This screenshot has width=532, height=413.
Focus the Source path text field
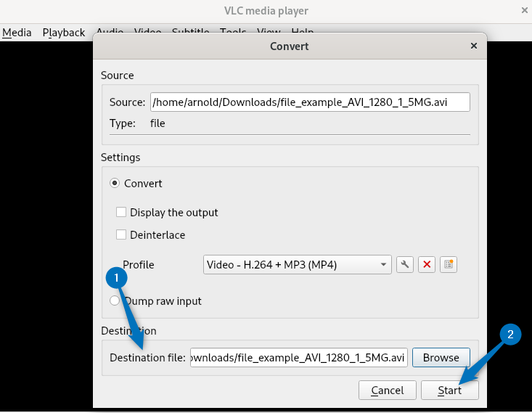310,102
